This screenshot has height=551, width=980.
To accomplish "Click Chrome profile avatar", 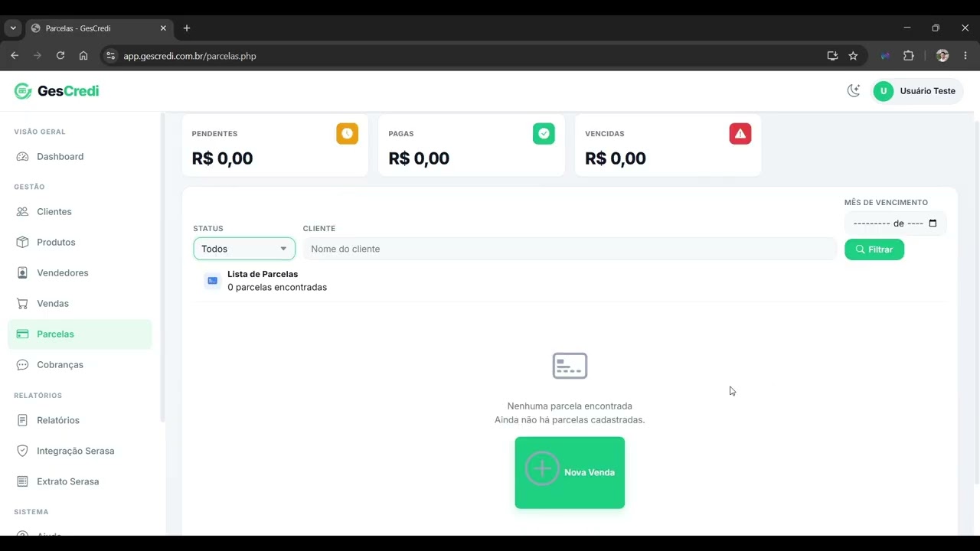I will tap(942, 56).
